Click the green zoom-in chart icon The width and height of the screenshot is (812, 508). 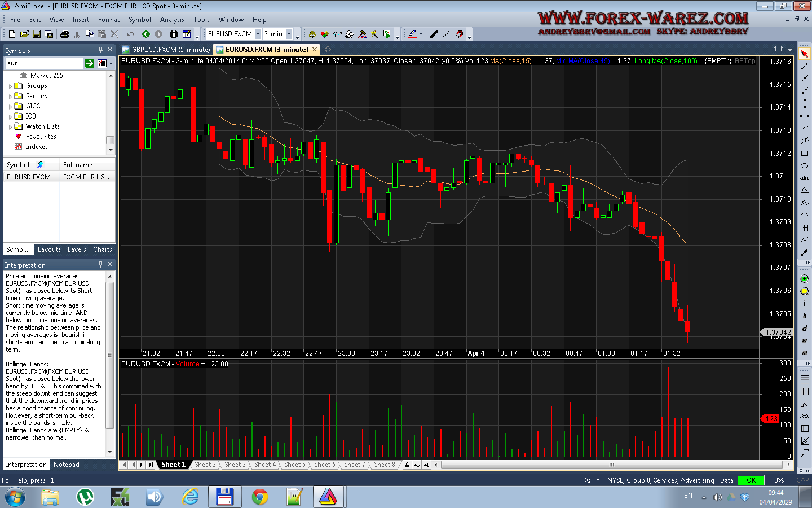804,279
